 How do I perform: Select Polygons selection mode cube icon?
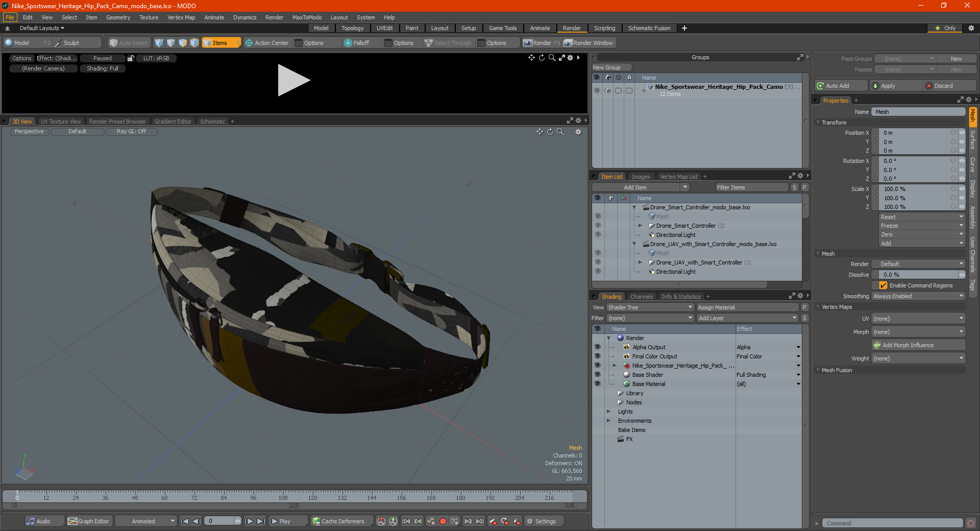(x=183, y=43)
